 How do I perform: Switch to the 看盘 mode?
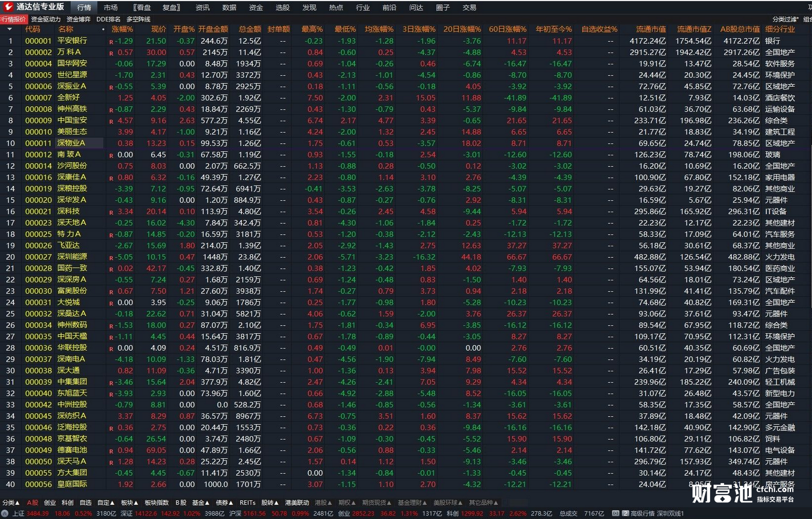142,7
